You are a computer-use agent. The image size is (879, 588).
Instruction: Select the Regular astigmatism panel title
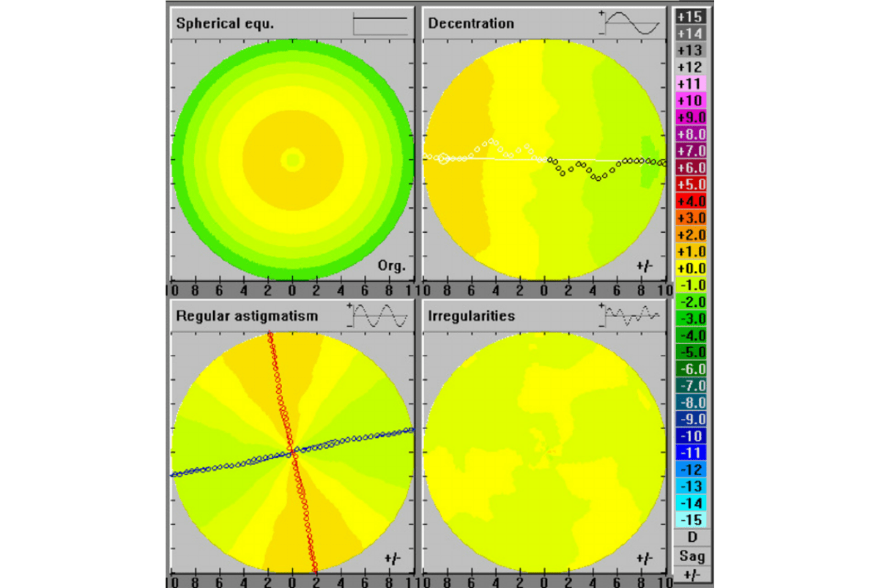click(x=247, y=316)
